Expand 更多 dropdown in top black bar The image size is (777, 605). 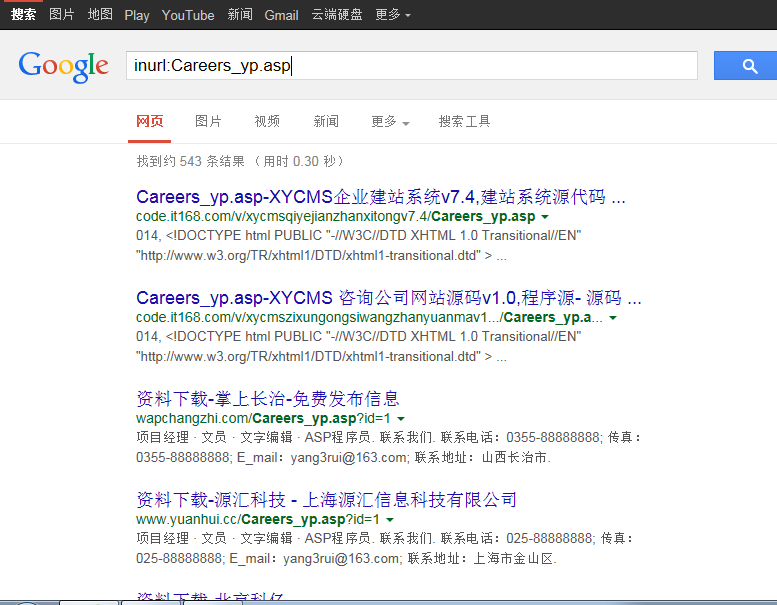pos(393,14)
